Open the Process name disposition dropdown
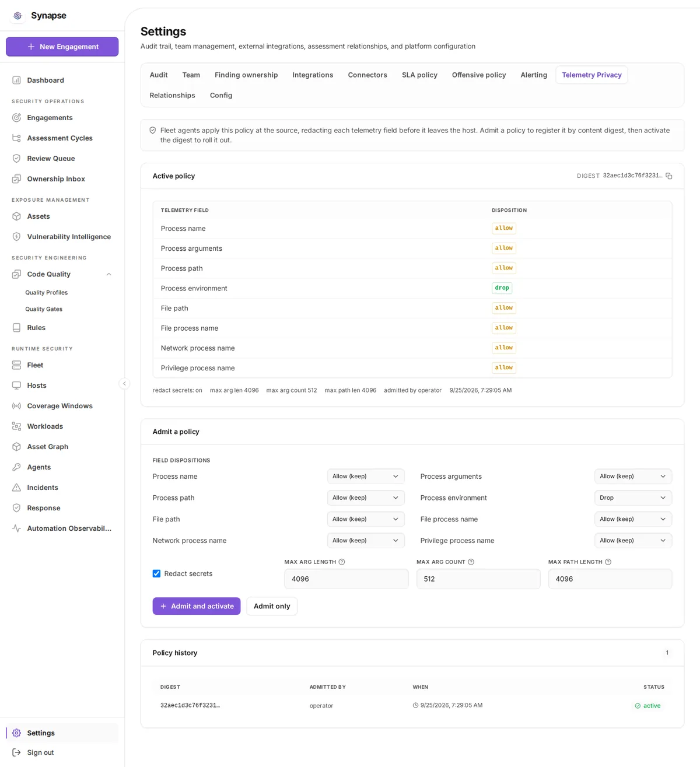 click(366, 477)
